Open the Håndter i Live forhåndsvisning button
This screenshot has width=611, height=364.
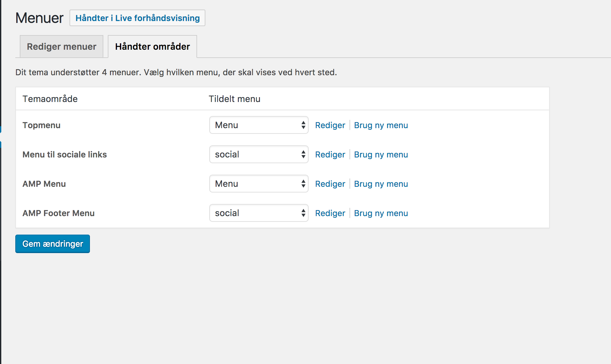coord(137,18)
